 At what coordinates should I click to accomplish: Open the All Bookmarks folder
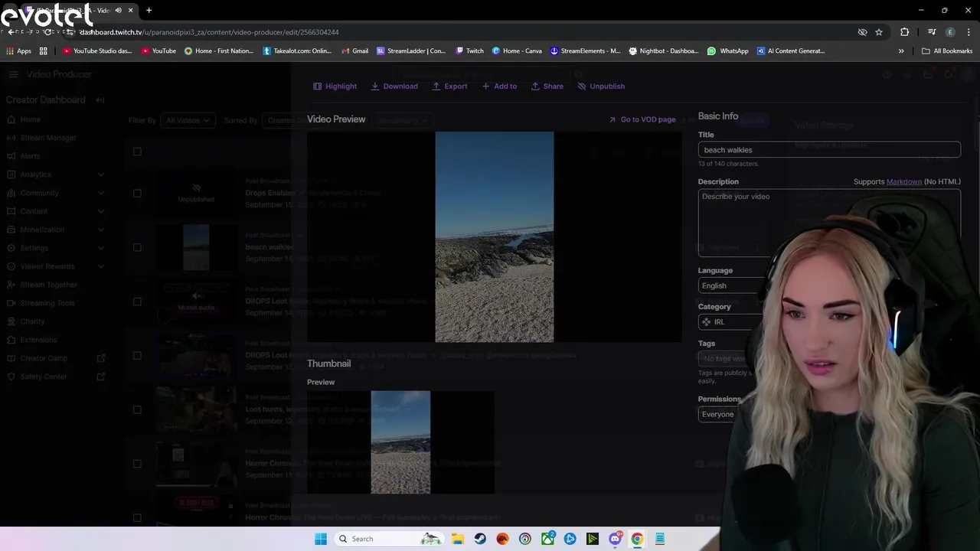click(947, 51)
